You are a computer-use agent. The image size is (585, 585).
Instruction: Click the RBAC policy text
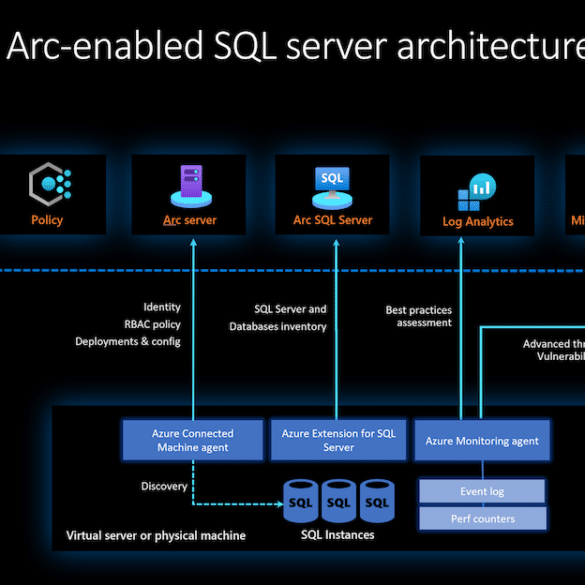[152, 324]
